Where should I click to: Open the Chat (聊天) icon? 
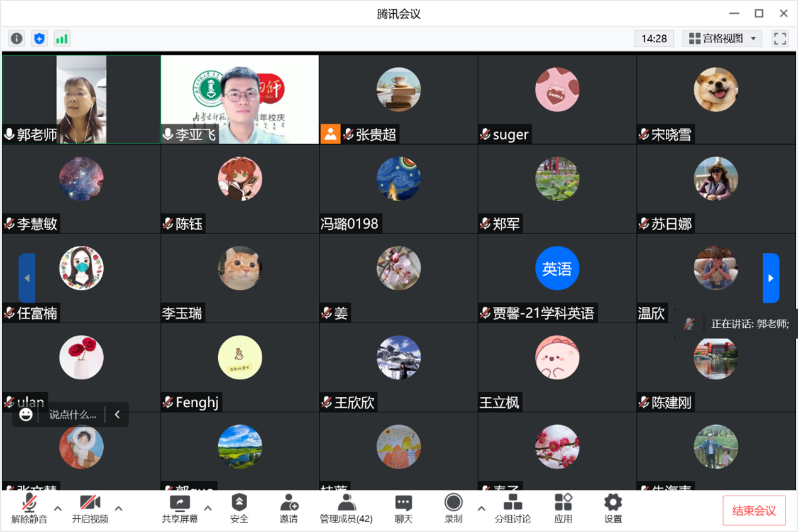pos(404,509)
